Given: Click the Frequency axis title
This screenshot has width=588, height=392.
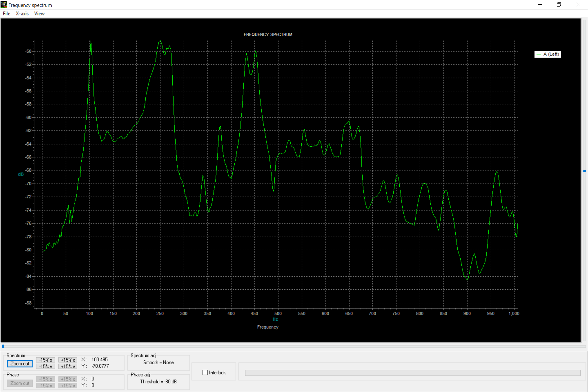Looking at the screenshot, I should pos(268,327).
